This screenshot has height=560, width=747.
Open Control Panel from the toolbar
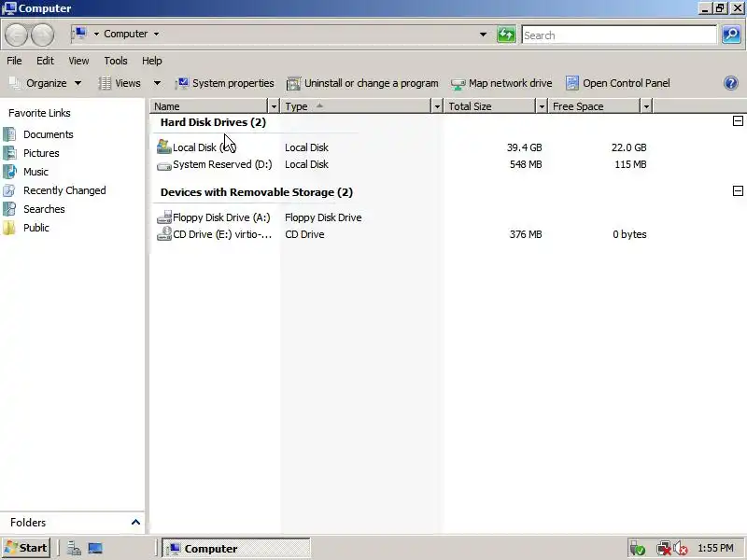pyautogui.click(x=618, y=83)
